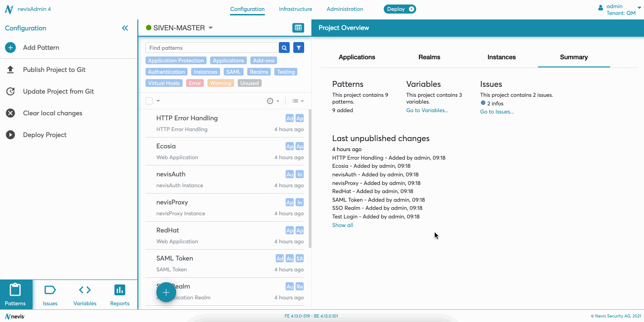The image size is (644, 322).
Task: Tick the select-all patterns checkbox
Action: (149, 101)
